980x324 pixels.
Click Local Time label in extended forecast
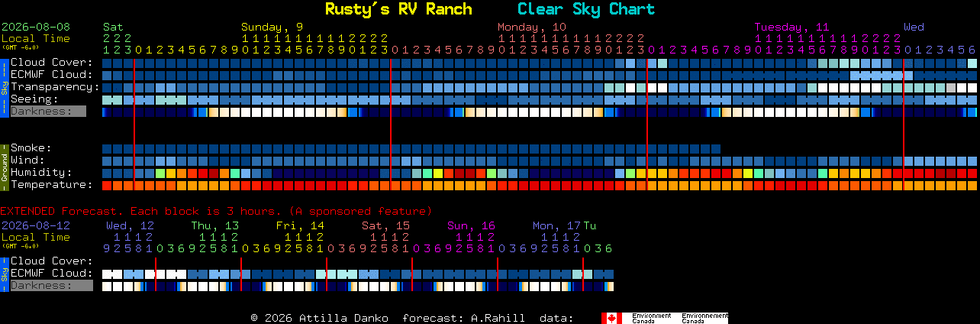pyautogui.click(x=36, y=237)
